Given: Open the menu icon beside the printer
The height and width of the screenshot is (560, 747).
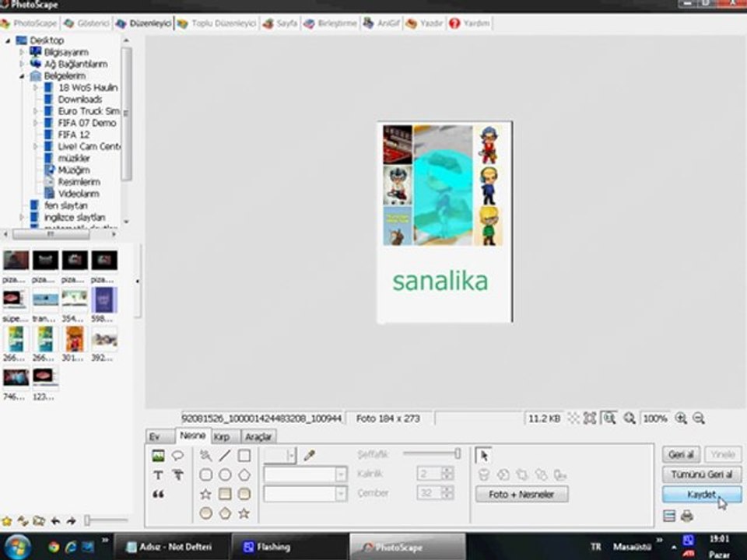Looking at the screenshot, I should pos(669,516).
